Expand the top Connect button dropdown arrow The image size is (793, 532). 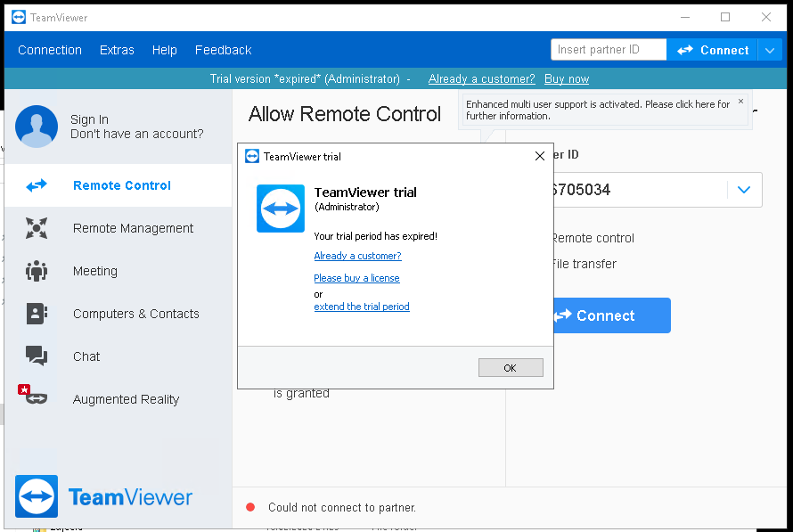(x=770, y=50)
